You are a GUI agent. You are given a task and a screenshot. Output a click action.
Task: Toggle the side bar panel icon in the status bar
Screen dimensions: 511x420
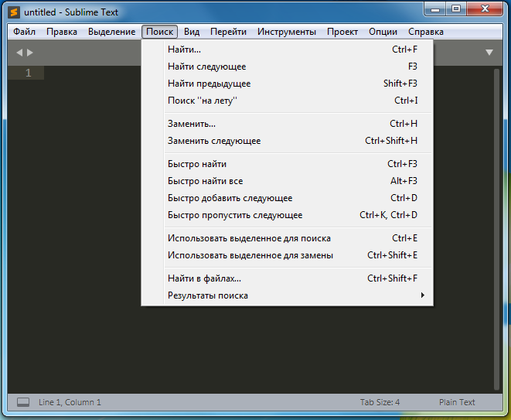(x=23, y=402)
